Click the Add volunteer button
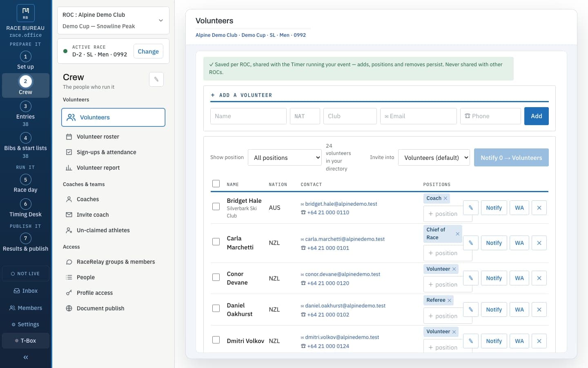The image size is (588, 368). 536,116
